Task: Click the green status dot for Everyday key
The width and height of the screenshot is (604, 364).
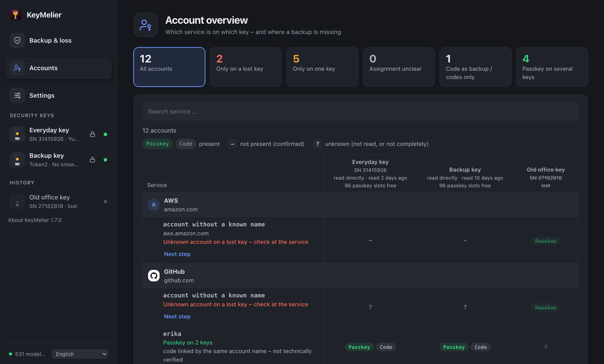Action: coord(105,134)
